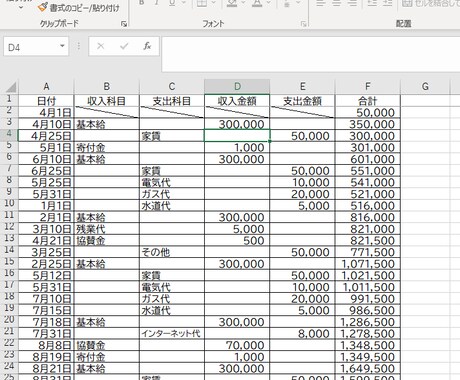Screen dimensions: 460x380
Task: Apply the Fill Color bucket
Action: pyautogui.click(x=232, y=3)
